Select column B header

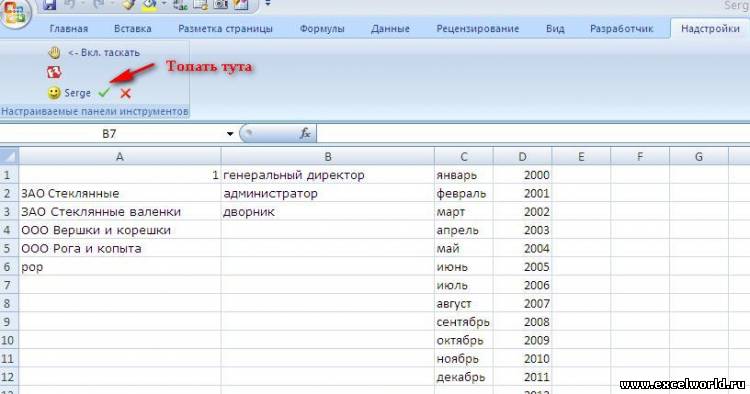pos(328,156)
